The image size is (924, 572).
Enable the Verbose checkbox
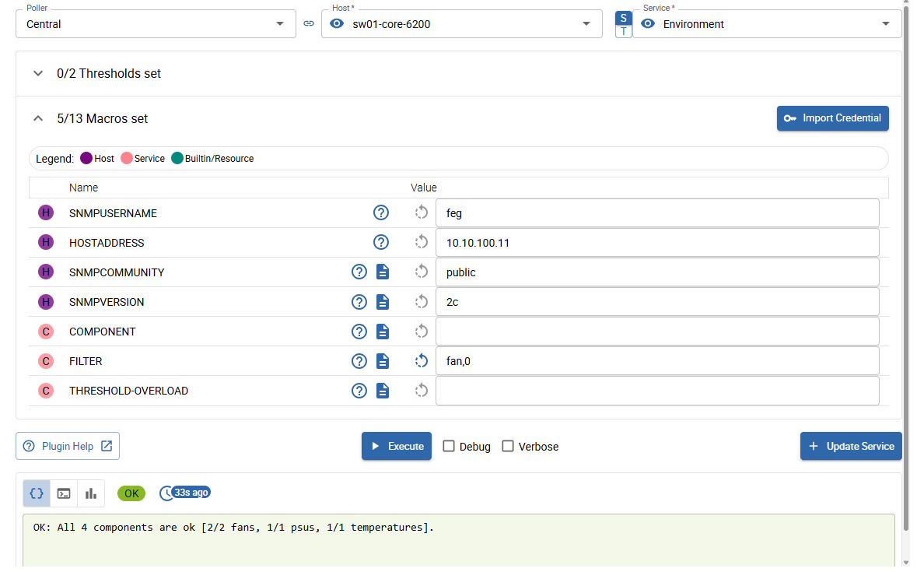(x=508, y=447)
